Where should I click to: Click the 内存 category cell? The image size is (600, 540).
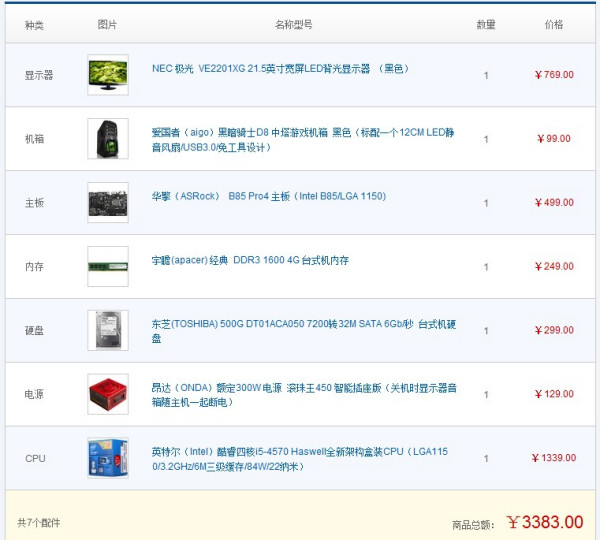point(34,266)
